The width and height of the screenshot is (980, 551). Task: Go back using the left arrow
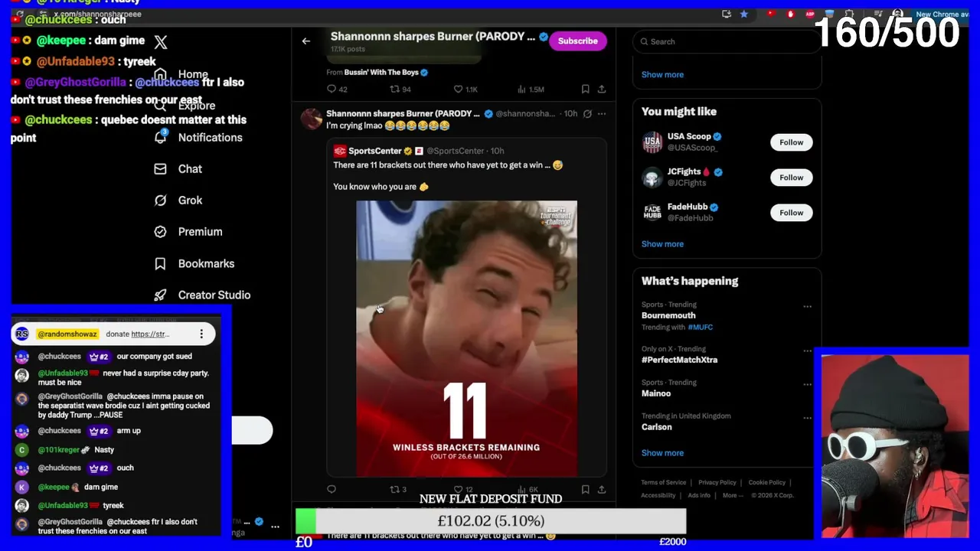pos(305,41)
